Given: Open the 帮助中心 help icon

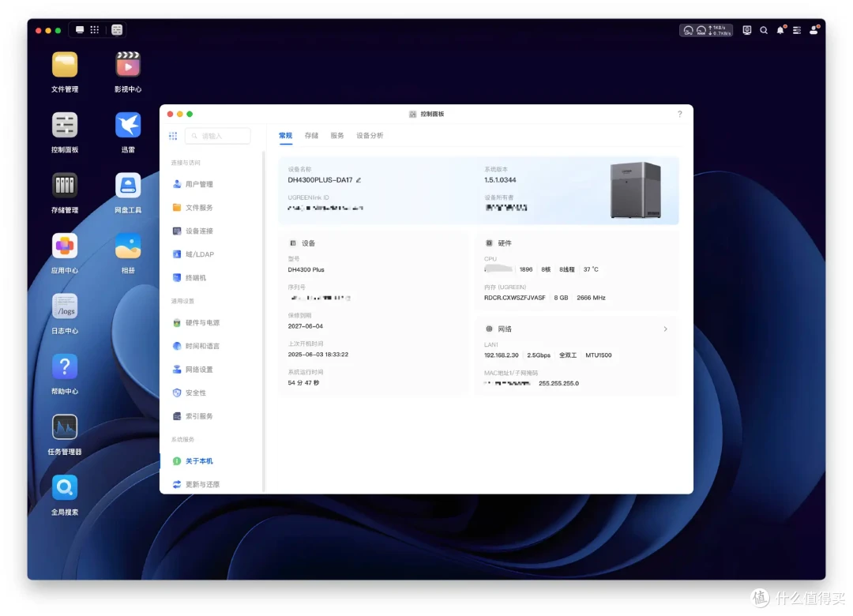Looking at the screenshot, I should pyautogui.click(x=64, y=366).
